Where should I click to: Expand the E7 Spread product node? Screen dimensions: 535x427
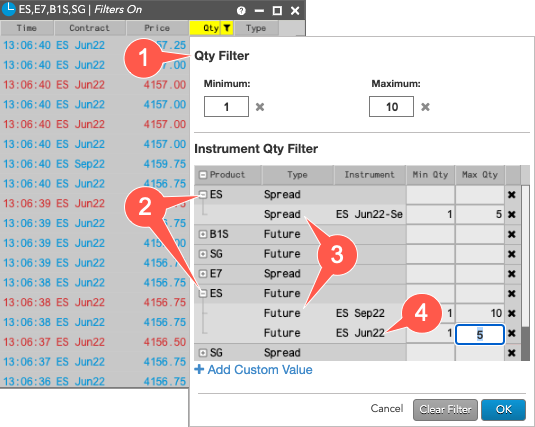(x=203, y=274)
